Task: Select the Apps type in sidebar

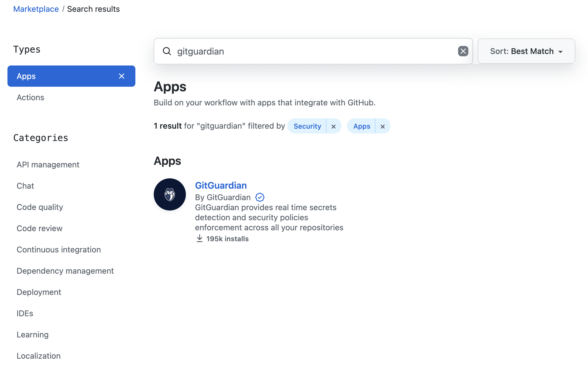Action: point(71,76)
